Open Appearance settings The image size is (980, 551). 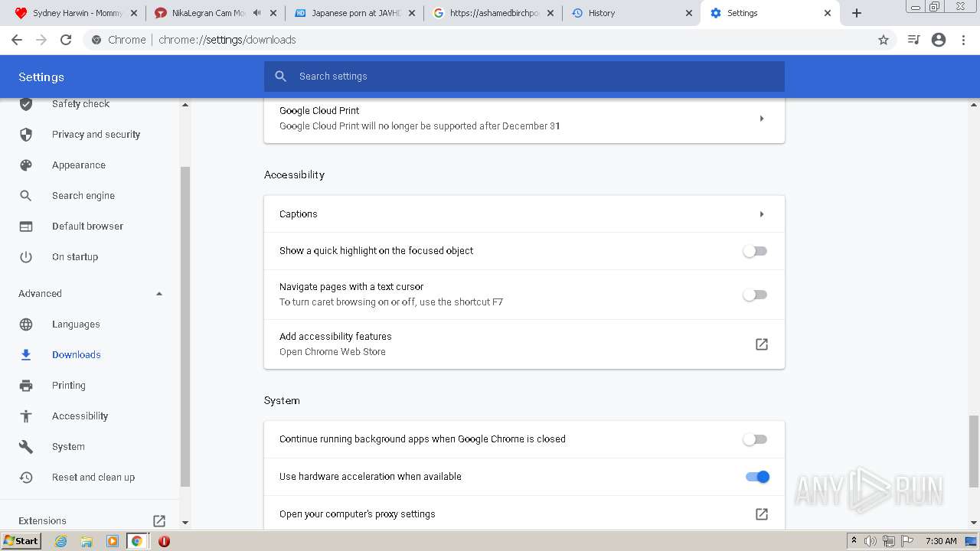79,165
